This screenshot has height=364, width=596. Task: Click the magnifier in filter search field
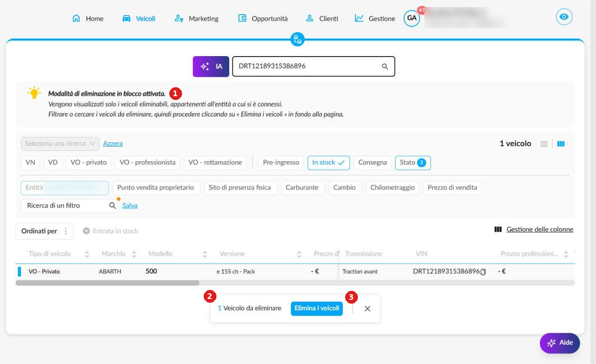click(113, 206)
